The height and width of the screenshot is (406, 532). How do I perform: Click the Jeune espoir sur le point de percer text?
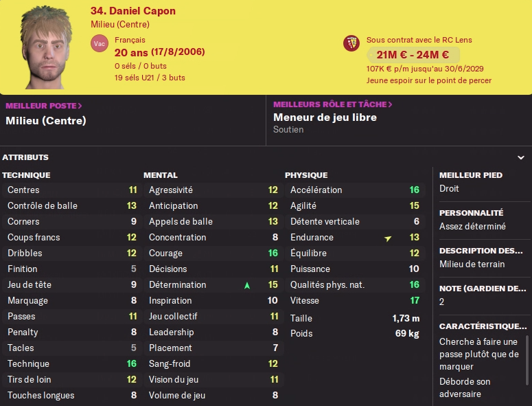click(429, 80)
